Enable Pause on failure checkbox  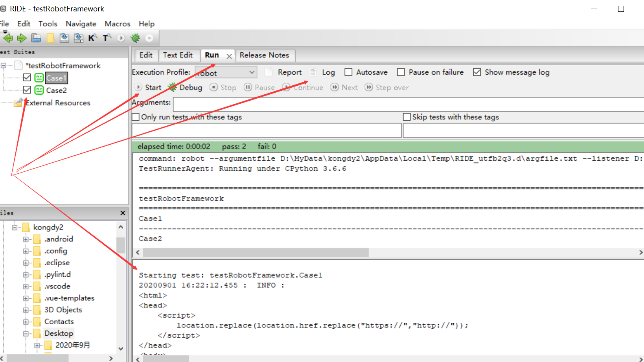pyautogui.click(x=401, y=72)
